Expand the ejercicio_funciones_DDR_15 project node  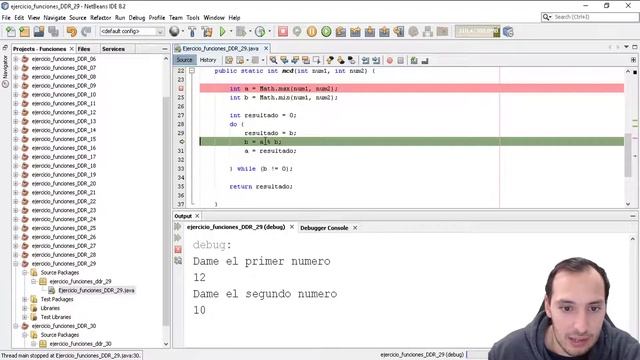point(16,139)
